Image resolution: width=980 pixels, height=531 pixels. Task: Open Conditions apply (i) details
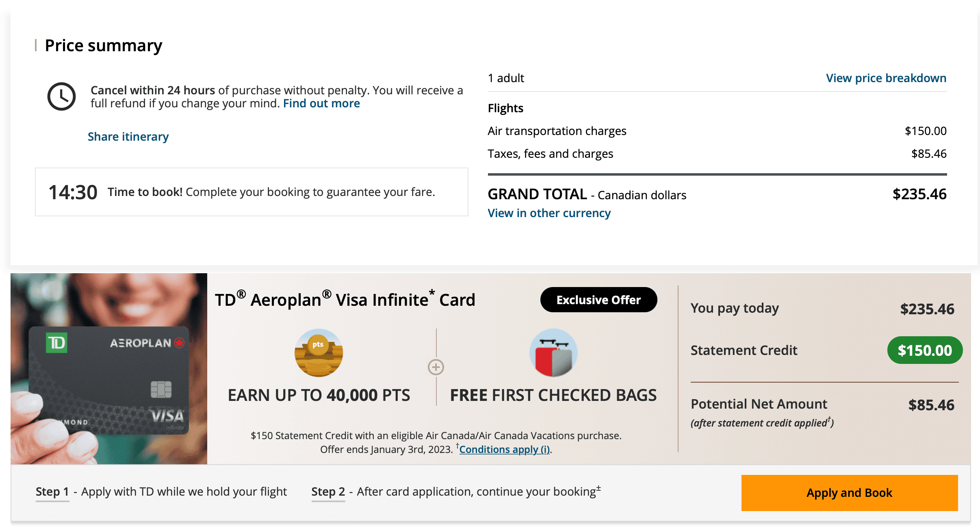[505, 449]
